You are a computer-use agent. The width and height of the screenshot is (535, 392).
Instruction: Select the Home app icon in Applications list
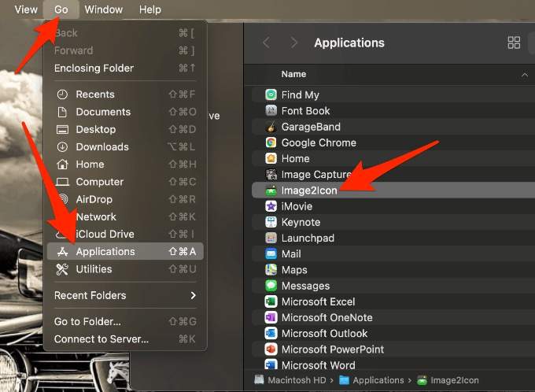coord(271,158)
